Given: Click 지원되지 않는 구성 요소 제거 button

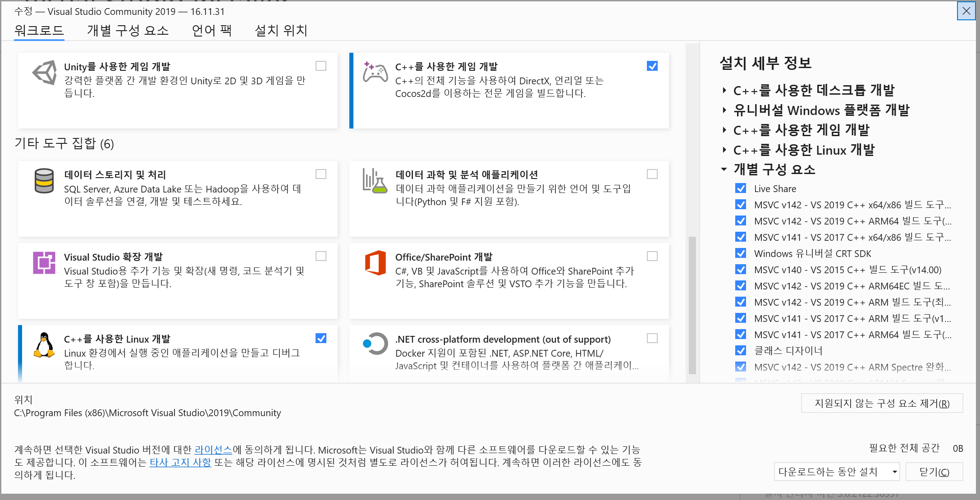Looking at the screenshot, I should tap(882, 403).
